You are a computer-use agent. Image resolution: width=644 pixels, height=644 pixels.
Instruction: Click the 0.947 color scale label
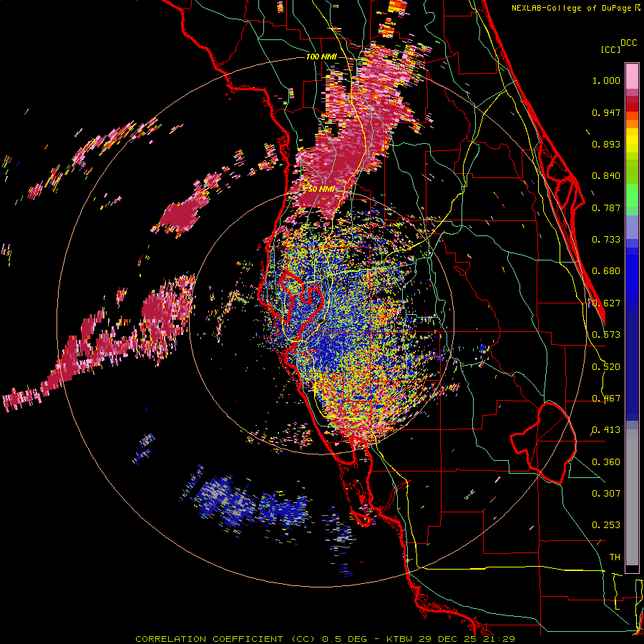pos(606,112)
